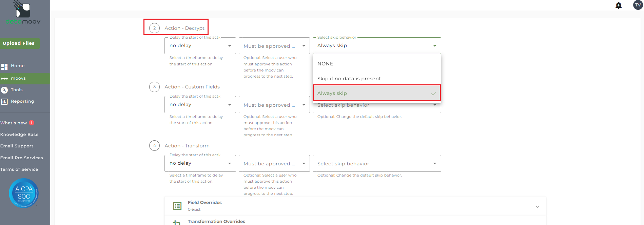Click the step 3 circle for Custom Fields
Viewport: 644px width, 225px height.
pos(154,87)
